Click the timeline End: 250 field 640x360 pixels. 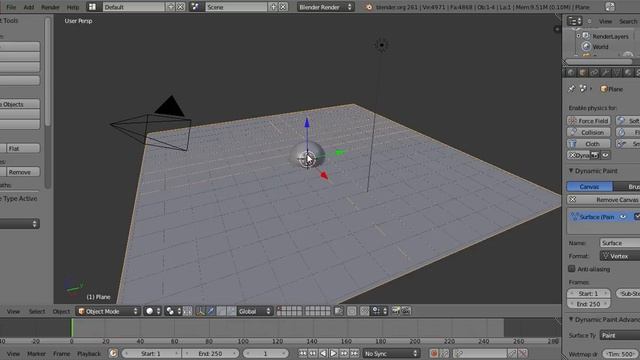pyautogui.click(x=210, y=353)
